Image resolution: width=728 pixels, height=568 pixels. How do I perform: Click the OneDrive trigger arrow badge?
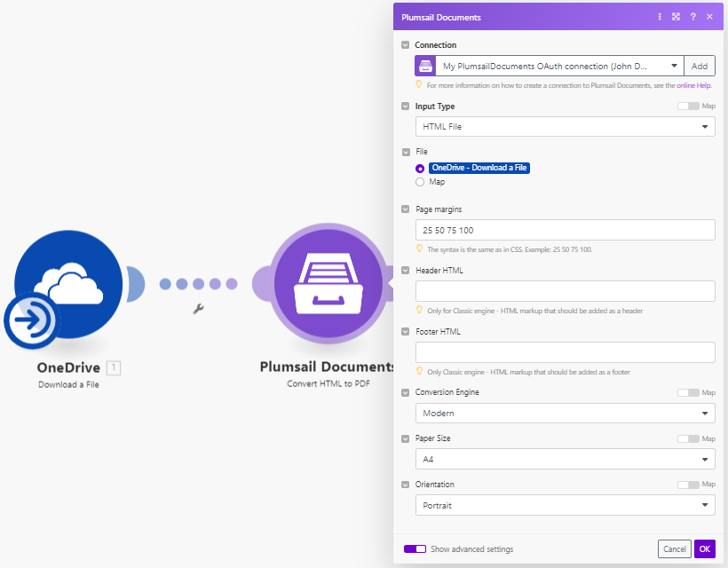32,319
